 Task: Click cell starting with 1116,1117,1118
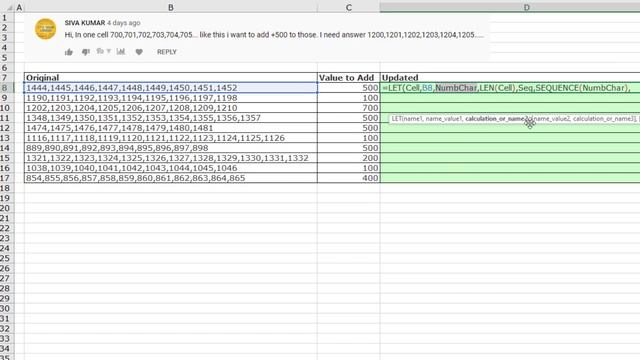tap(171, 138)
